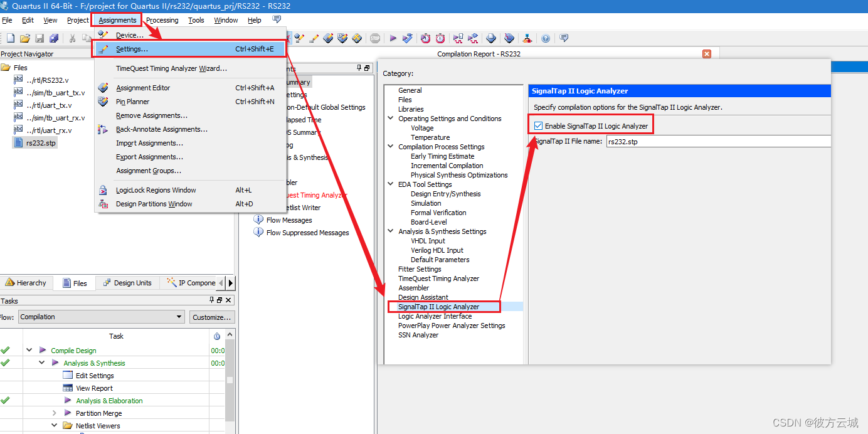Choose Pin Planner menu entry
The image size is (868, 434).
point(190,102)
